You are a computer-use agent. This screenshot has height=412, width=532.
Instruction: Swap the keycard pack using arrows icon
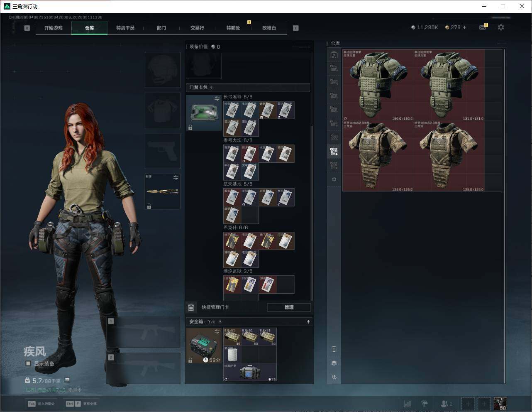pos(217,98)
